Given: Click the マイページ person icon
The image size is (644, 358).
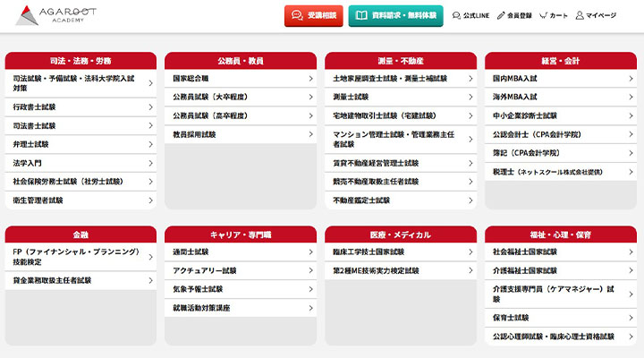Looking at the screenshot, I should click(x=580, y=15).
